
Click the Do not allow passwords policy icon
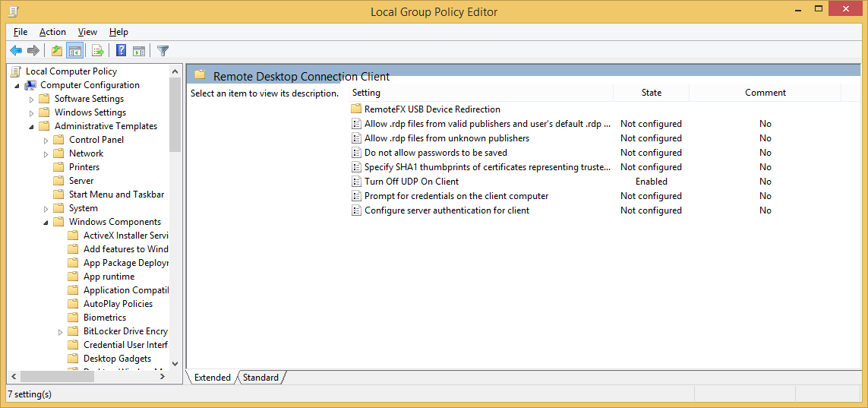pos(356,152)
